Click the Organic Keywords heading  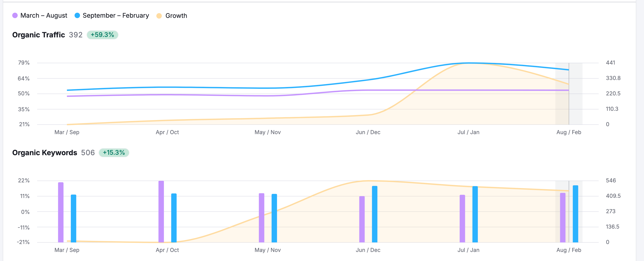[x=44, y=152]
